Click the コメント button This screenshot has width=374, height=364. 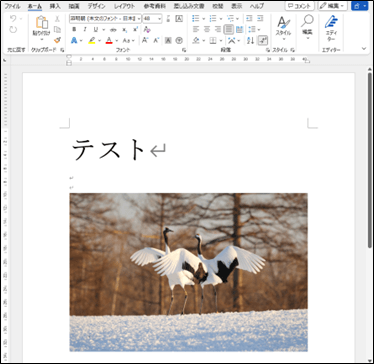pyautogui.click(x=300, y=6)
